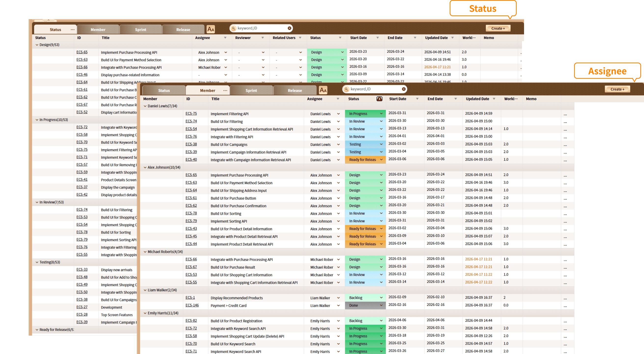Open the status dropdown for ECS-146 Done
Image resolution: width=644 pixels, height=354 pixels.
(x=381, y=305)
